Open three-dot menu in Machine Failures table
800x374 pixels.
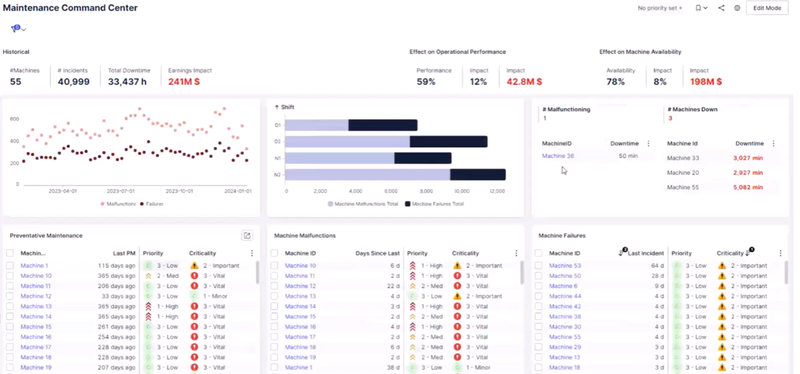(x=781, y=253)
